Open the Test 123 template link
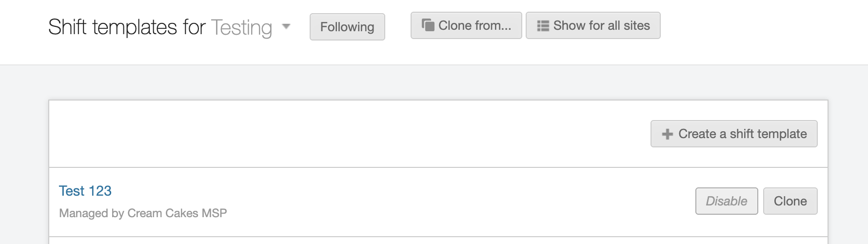 (85, 191)
